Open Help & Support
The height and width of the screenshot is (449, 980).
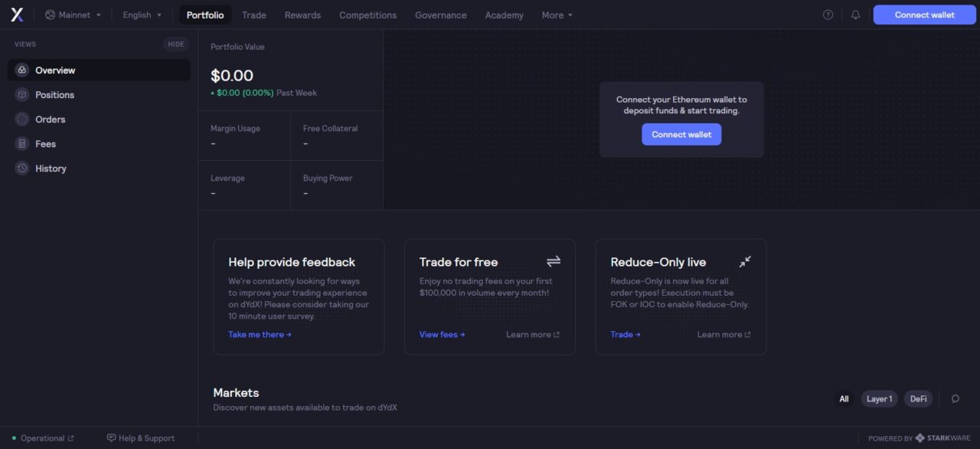point(141,438)
